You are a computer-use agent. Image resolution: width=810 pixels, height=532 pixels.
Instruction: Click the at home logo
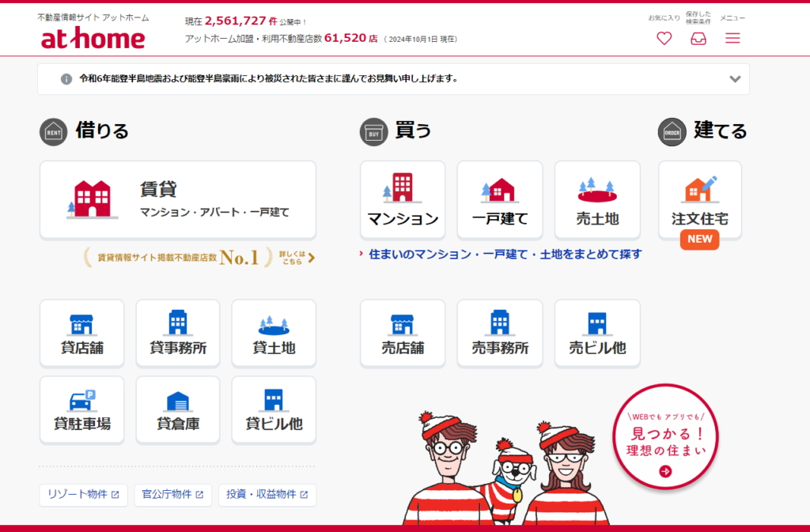click(x=93, y=39)
